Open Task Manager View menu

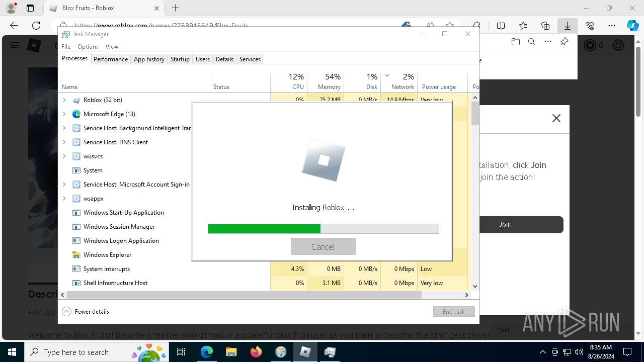click(112, 46)
